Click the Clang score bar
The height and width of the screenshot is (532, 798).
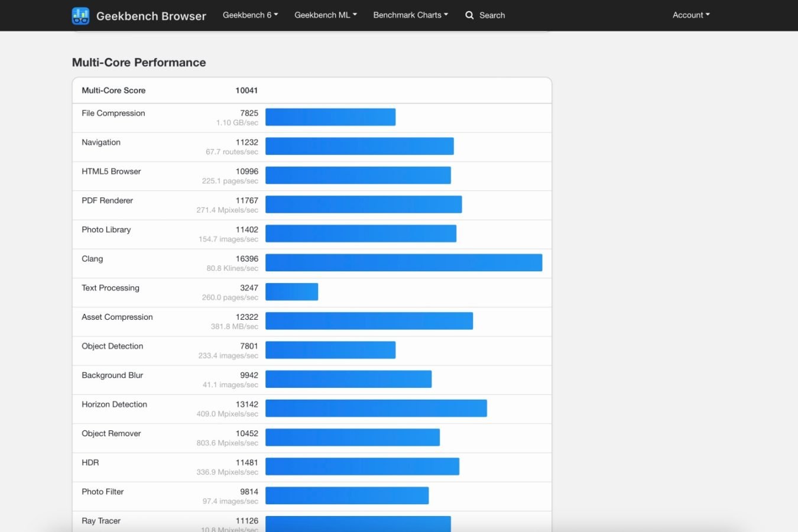pos(403,262)
